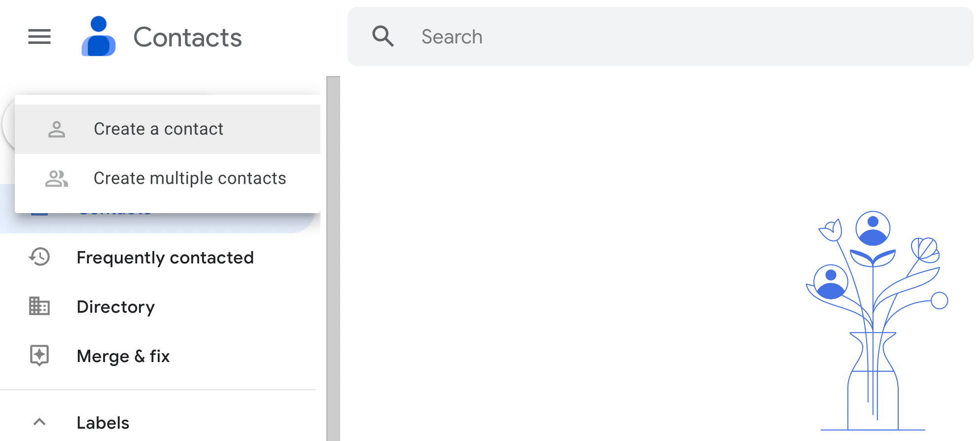This screenshot has width=980, height=441.
Task: Click the history clock icon for Frequently contacted
Action: point(39,257)
